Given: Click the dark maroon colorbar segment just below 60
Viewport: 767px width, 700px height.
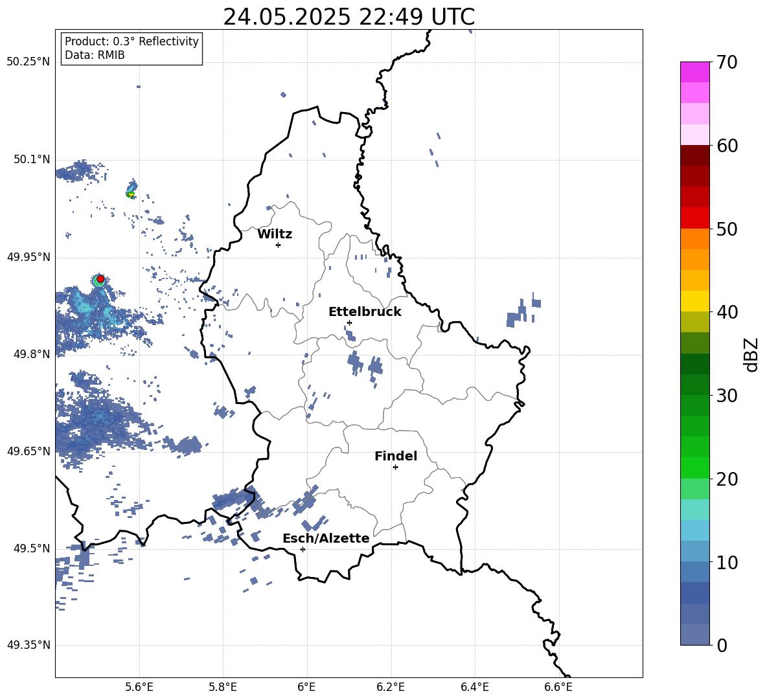Looking at the screenshot, I should [694, 155].
